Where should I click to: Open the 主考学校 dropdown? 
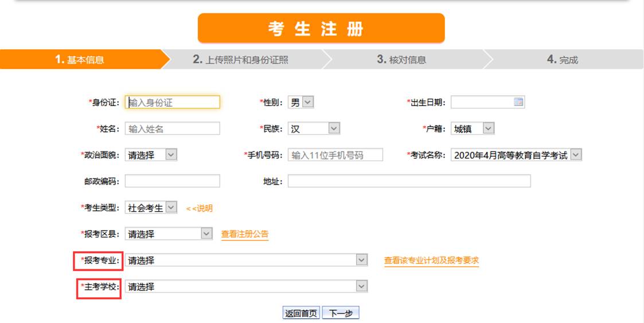pyautogui.click(x=246, y=286)
